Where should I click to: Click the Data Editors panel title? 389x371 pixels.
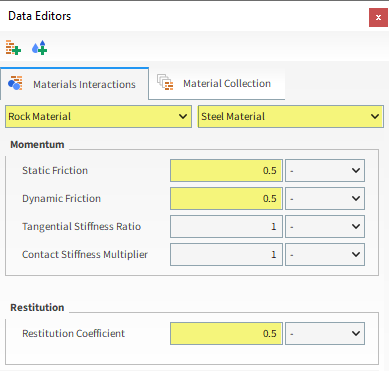pos(40,16)
